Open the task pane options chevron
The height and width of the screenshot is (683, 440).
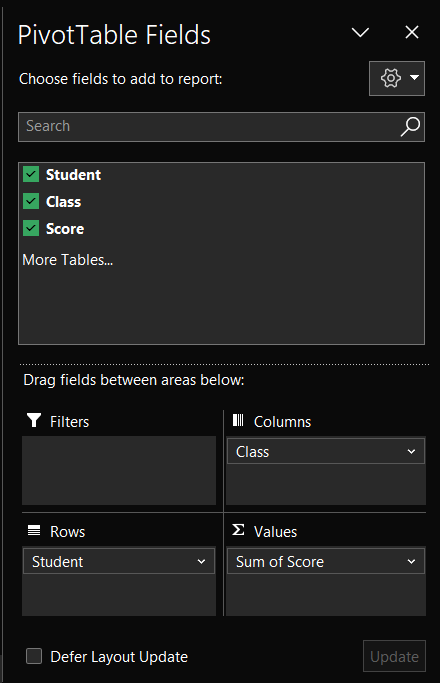[x=360, y=32]
